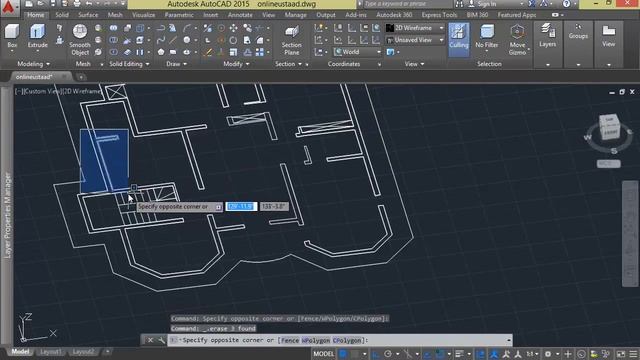The image size is (640, 360).
Task: Open the Unsaved View dropdown
Action: [415, 40]
